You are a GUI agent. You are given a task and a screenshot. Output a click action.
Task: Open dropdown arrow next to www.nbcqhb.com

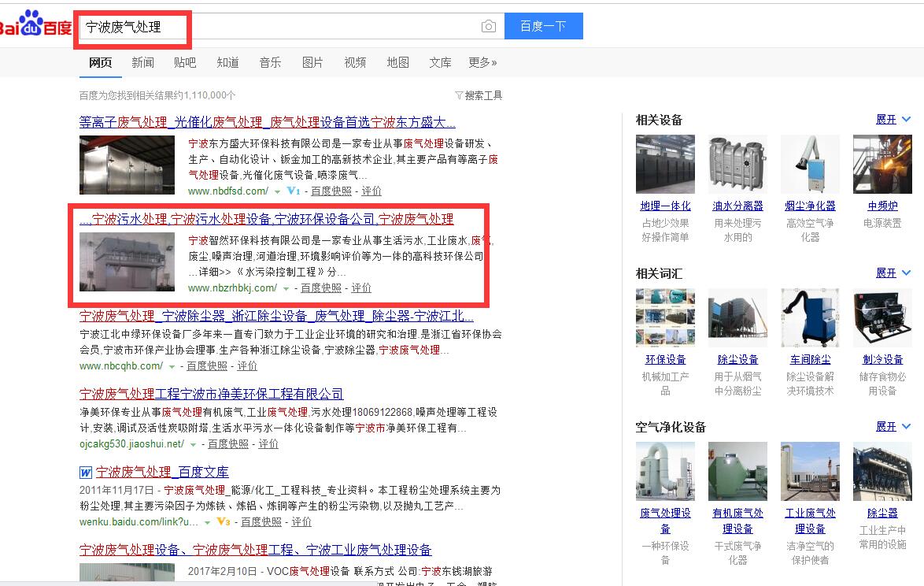(172, 367)
